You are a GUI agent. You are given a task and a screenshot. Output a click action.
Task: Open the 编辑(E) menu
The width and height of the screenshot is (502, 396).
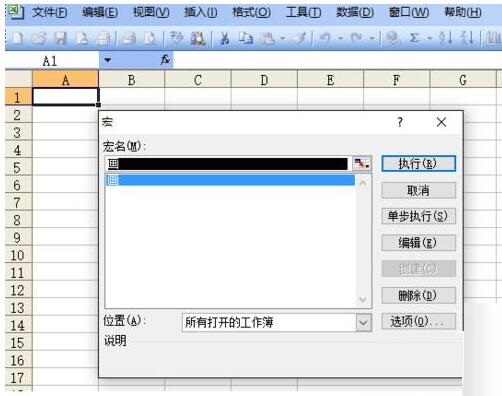[100, 13]
